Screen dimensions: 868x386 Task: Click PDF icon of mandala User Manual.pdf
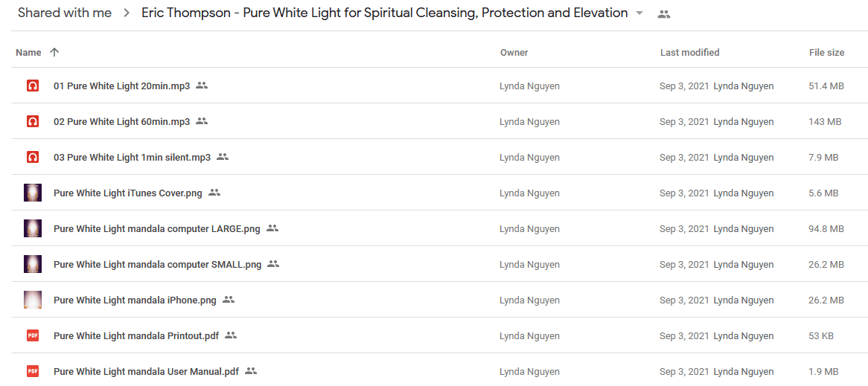pos(33,372)
